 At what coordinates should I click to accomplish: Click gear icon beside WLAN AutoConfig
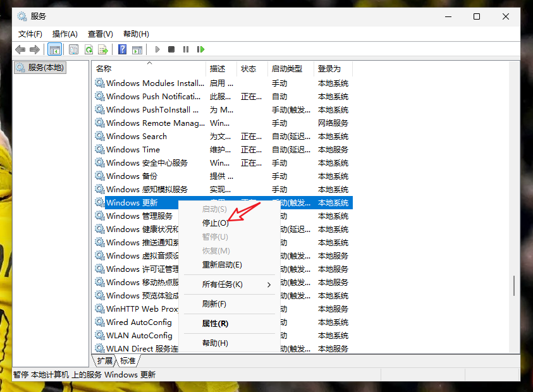click(100, 336)
